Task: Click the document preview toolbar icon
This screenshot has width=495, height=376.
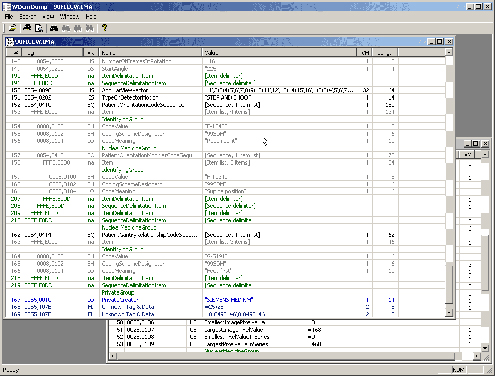Action: [39, 28]
